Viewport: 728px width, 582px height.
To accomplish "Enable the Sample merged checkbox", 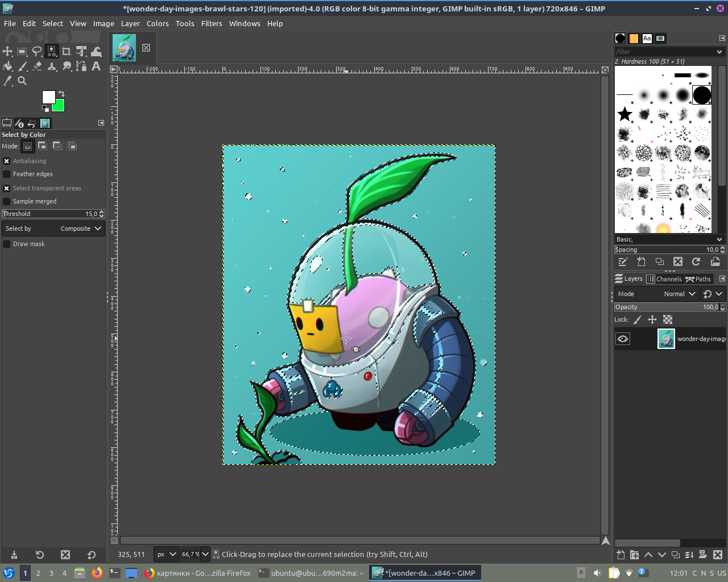I will pyautogui.click(x=7, y=201).
